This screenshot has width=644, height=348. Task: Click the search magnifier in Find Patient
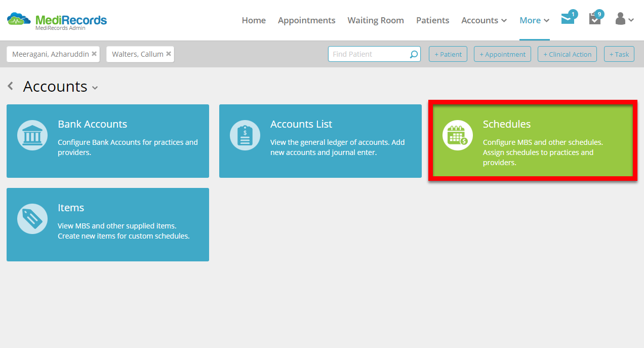point(414,54)
